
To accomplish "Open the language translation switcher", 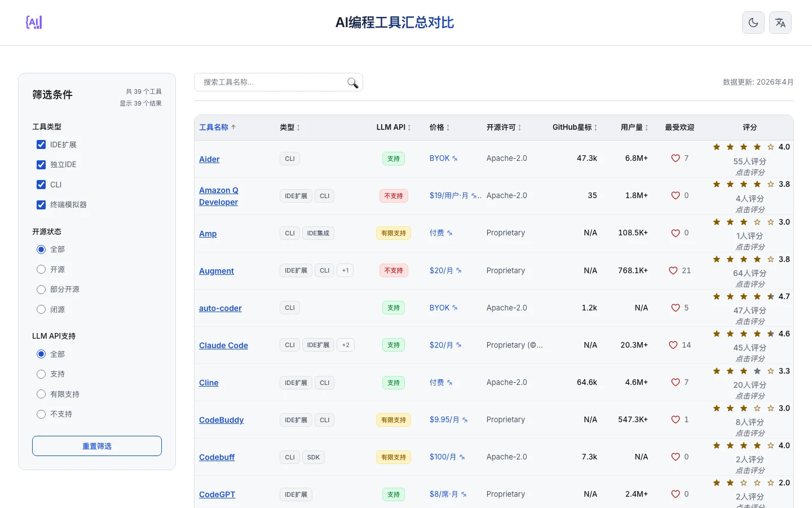I will (x=780, y=23).
